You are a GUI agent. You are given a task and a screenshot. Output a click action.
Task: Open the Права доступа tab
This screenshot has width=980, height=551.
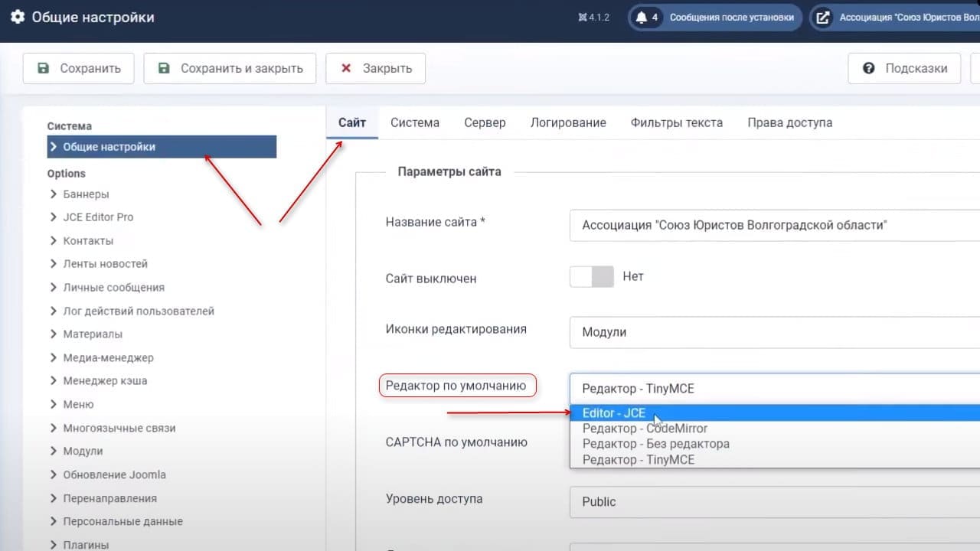point(790,122)
